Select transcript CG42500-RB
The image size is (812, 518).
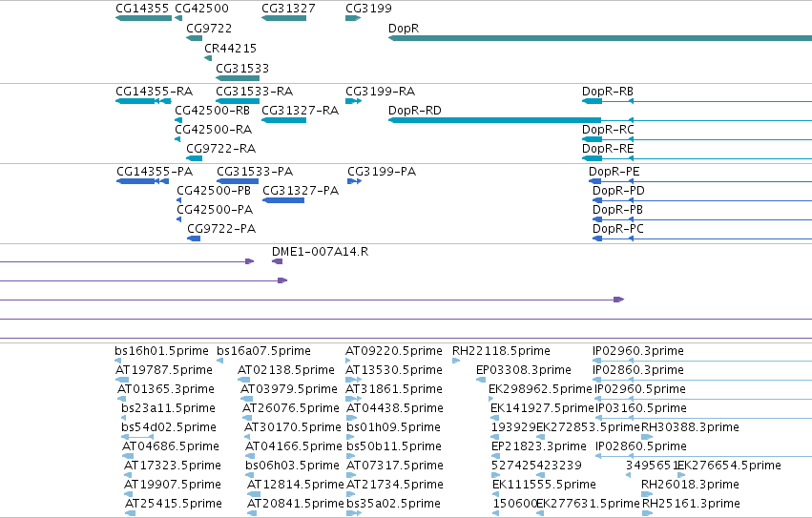click(178, 120)
